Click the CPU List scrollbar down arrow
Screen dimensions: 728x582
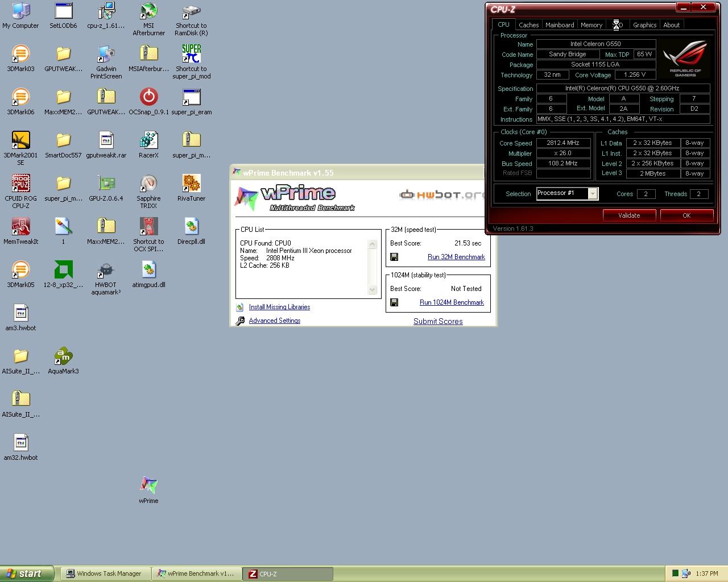pyautogui.click(x=373, y=290)
